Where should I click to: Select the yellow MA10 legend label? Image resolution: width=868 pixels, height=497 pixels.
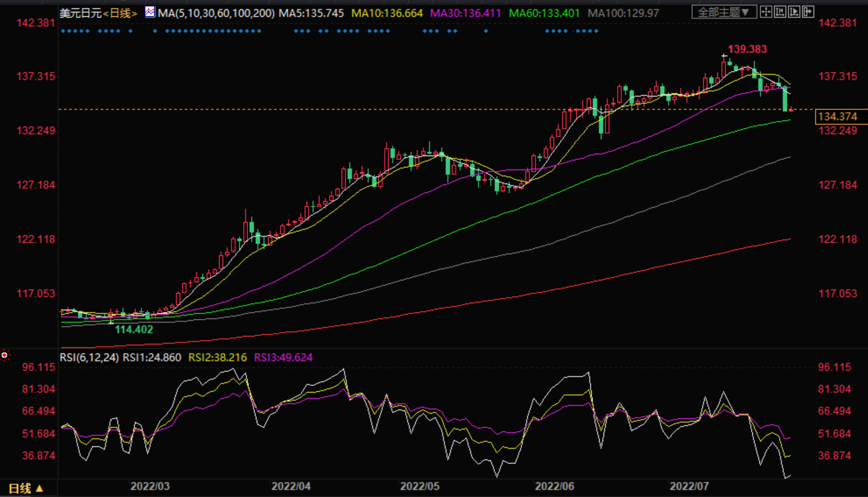(386, 13)
